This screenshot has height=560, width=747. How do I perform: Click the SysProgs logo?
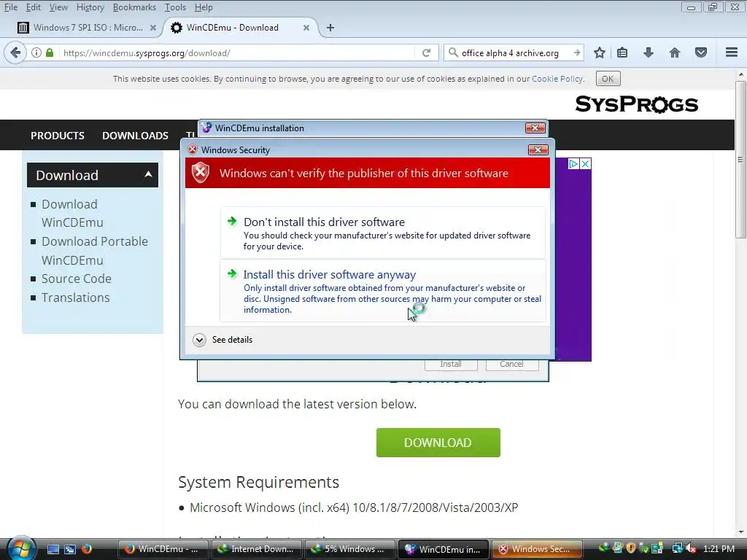(x=636, y=104)
